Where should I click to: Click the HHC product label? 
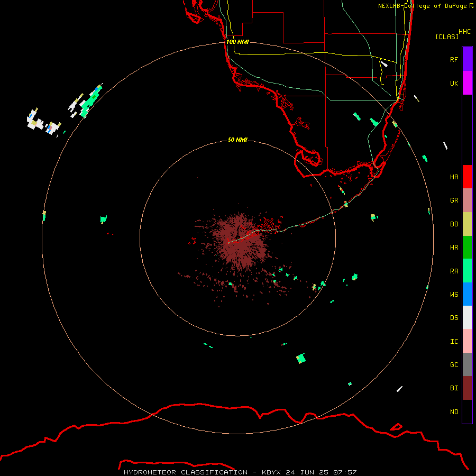(464, 32)
